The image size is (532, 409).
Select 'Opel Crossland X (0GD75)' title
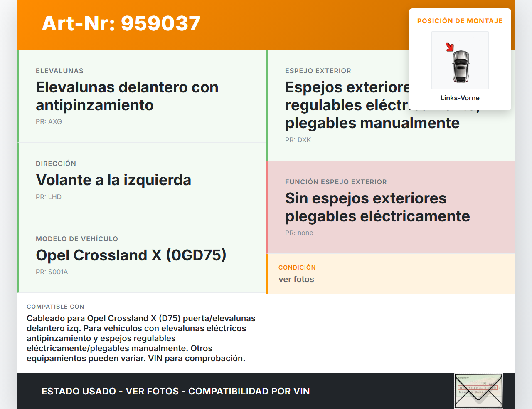[131, 255]
